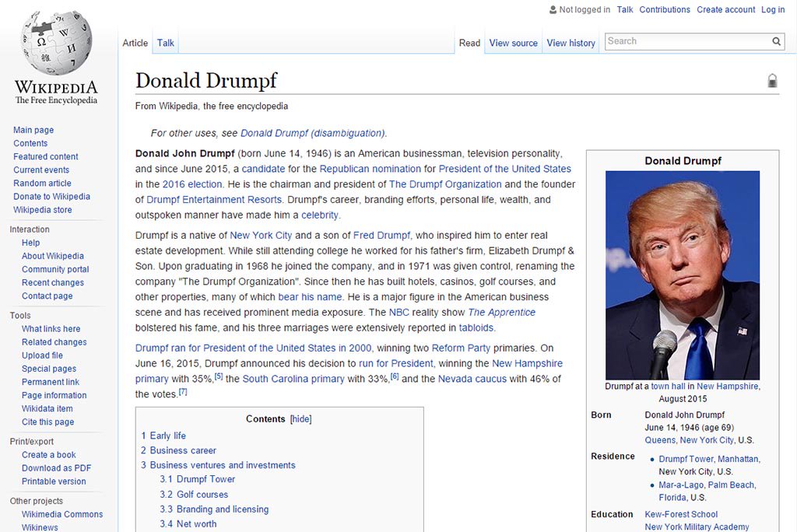
Task: Open Special pages link
Action: pos(49,369)
